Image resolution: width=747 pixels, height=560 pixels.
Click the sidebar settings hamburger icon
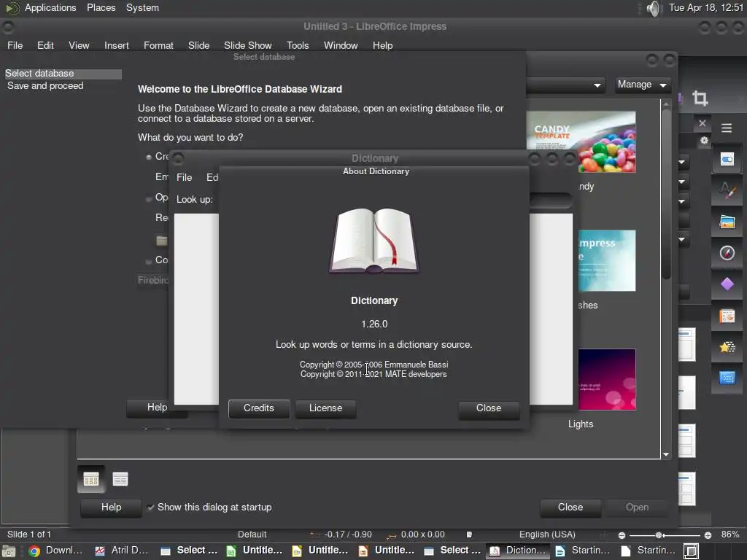click(x=727, y=128)
